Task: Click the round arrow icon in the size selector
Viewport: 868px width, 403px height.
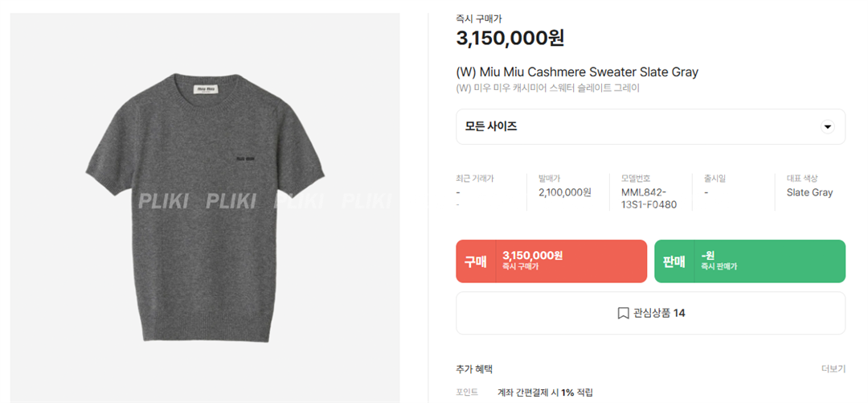Action: pyautogui.click(x=827, y=127)
